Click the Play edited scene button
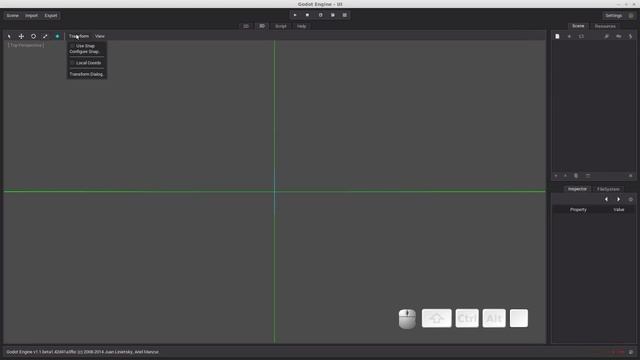The width and height of the screenshot is (640, 360). tap(320, 15)
